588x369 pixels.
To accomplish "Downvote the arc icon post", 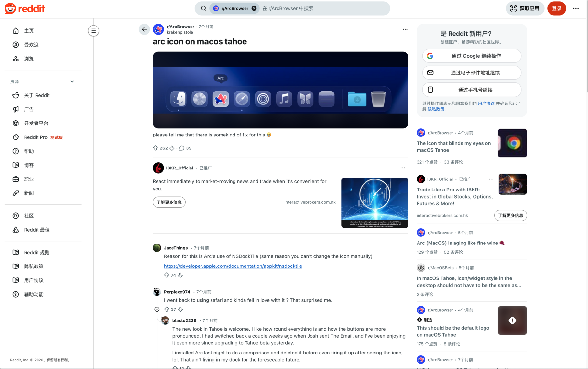I will tap(172, 148).
